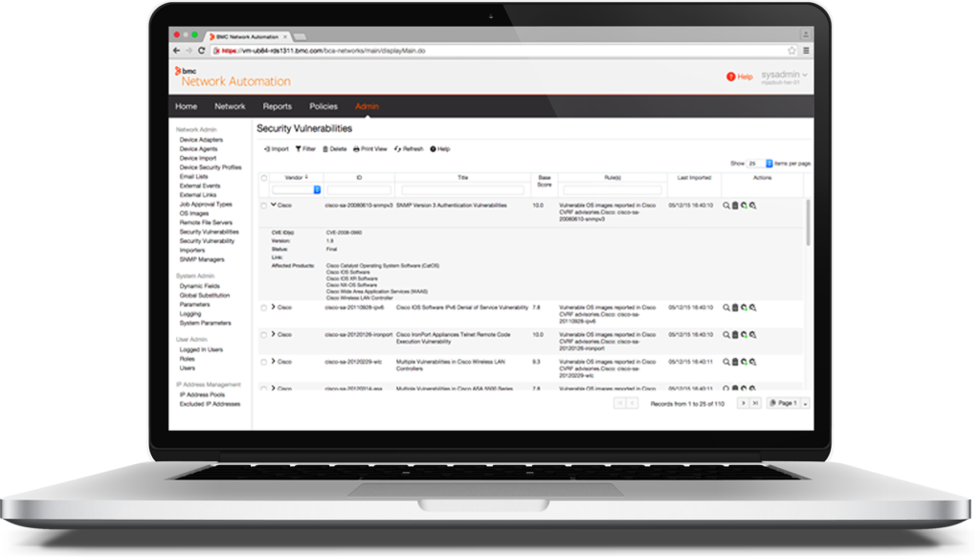View details of cisco-sa-20120229-wlc via magnifier icon
This screenshot has width=980, height=557.
tap(726, 362)
